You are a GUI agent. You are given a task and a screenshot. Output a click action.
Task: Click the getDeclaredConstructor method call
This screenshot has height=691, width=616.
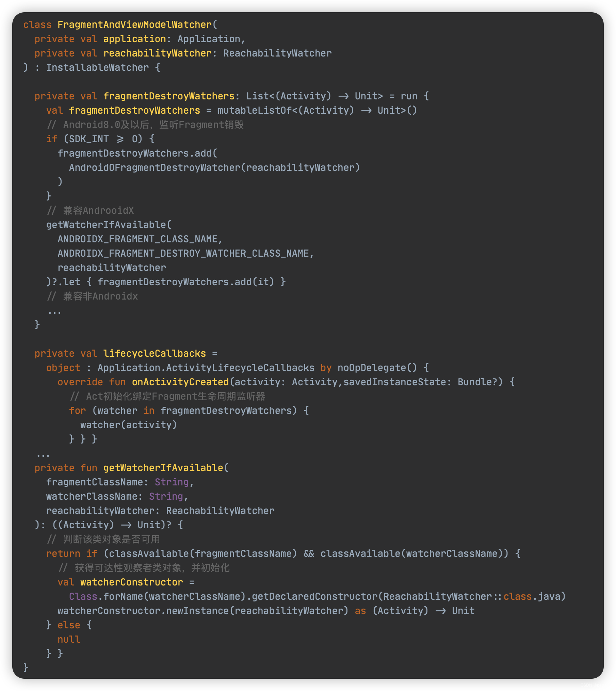point(315,597)
